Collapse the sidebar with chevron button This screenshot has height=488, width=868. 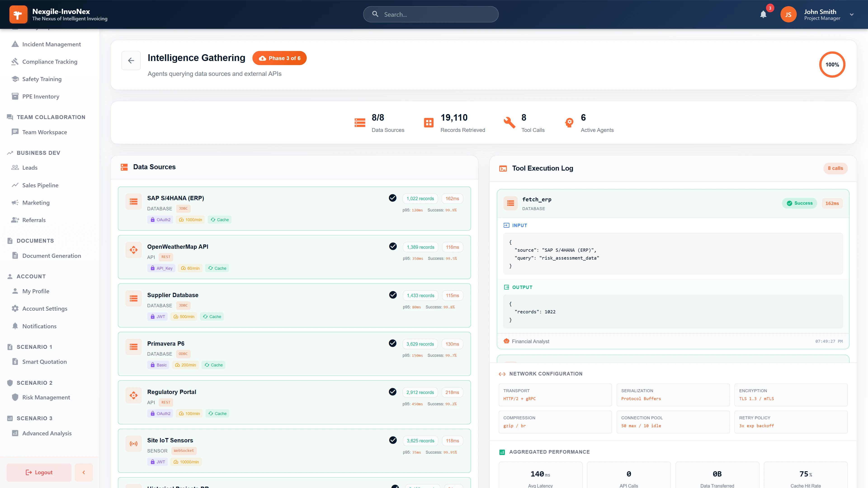click(x=84, y=472)
